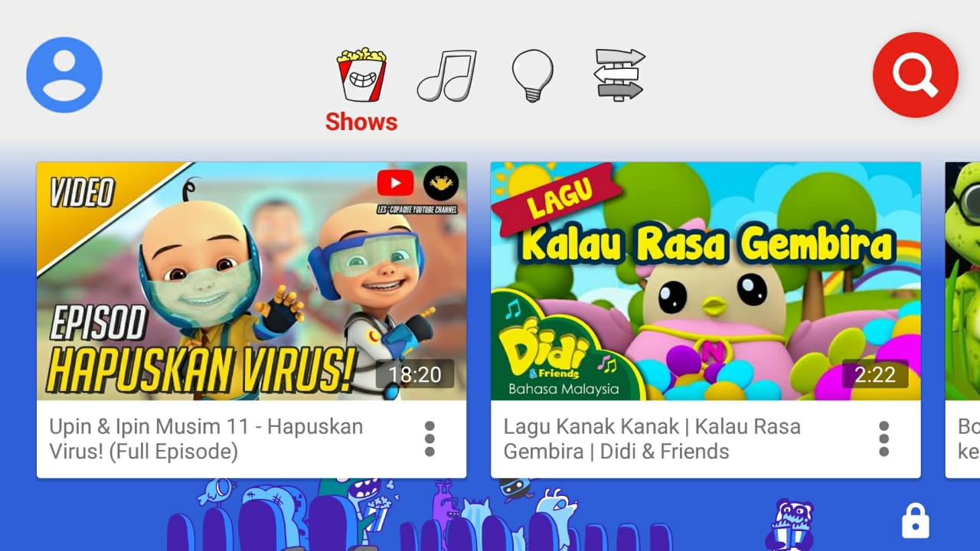This screenshot has width=980, height=551.
Task: Tap the YouTube logo on Upin thumbnail
Action: 395,183
